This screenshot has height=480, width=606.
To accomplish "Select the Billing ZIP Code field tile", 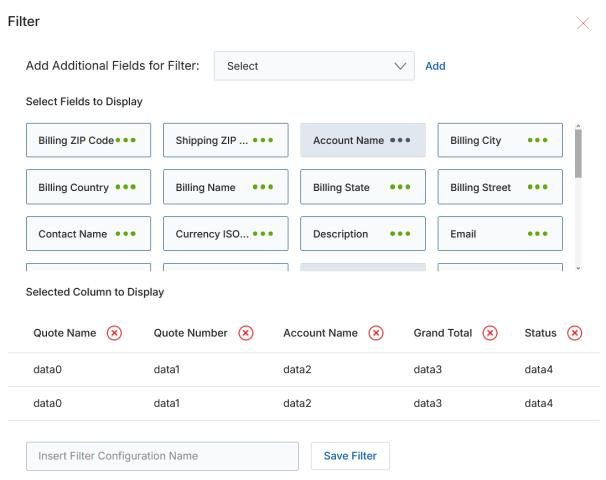I will tap(89, 140).
